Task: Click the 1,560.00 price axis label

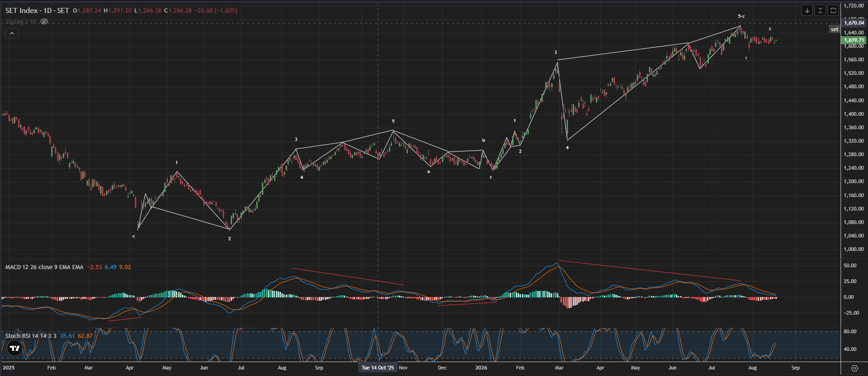Action: coord(854,59)
